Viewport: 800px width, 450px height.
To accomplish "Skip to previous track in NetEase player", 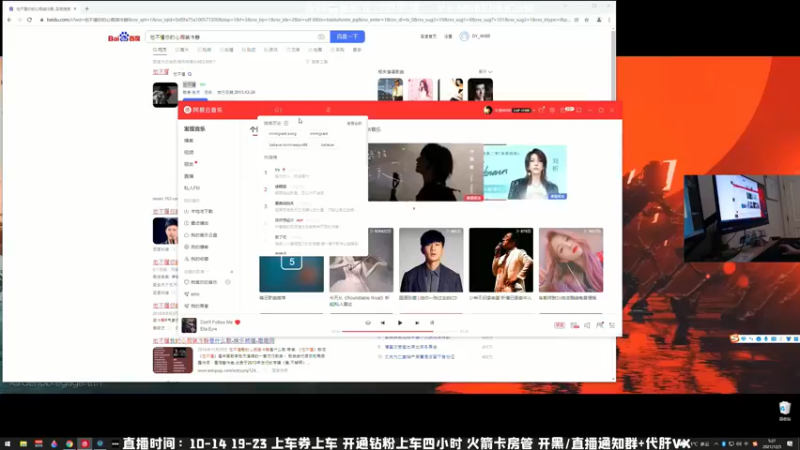I will point(383,322).
